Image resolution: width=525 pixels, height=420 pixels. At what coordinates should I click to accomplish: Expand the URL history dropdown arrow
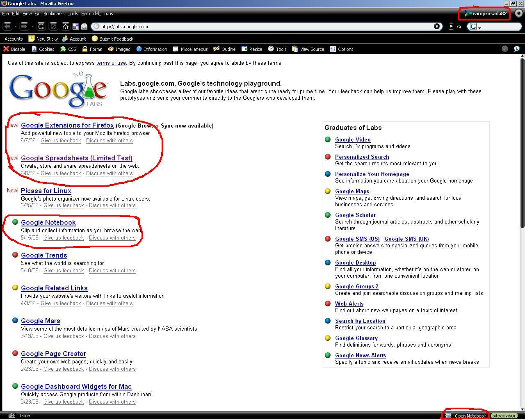click(x=437, y=26)
